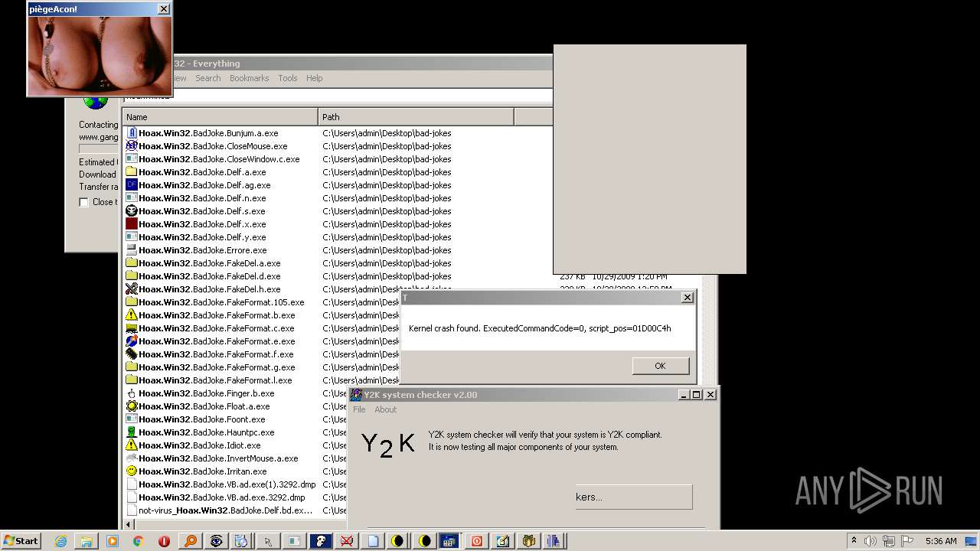The width and height of the screenshot is (980, 551).
Task: Select Hoax.Win32.BadJoke.Foont.exe file name
Action: pos(202,419)
